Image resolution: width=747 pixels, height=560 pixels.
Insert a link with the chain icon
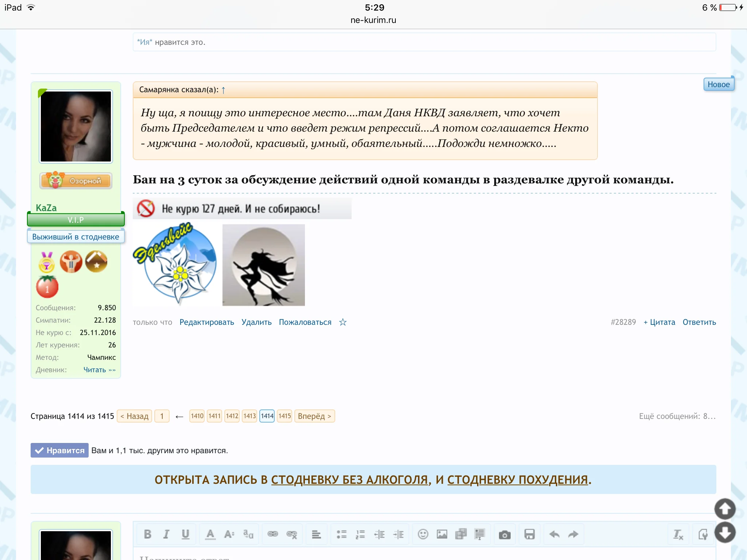pos(272,534)
